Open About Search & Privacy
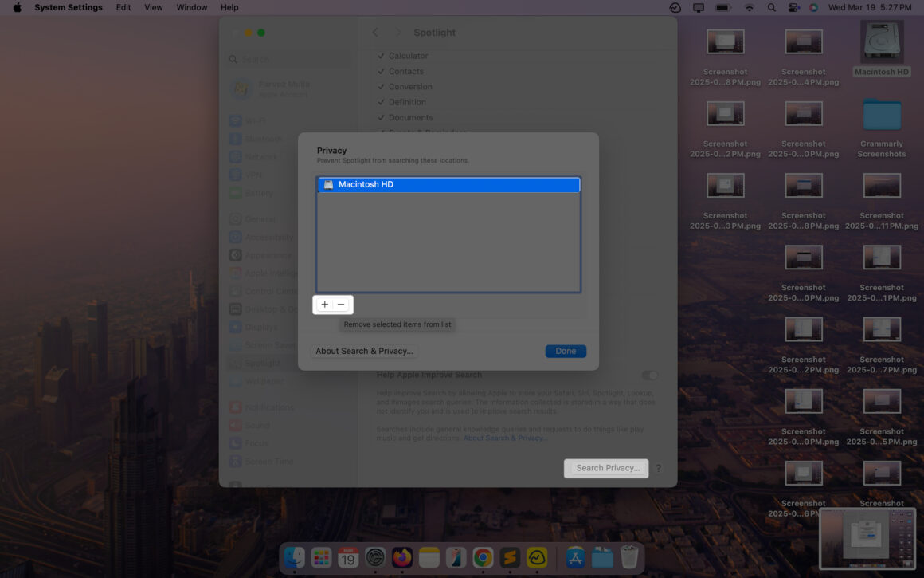 [x=364, y=351]
